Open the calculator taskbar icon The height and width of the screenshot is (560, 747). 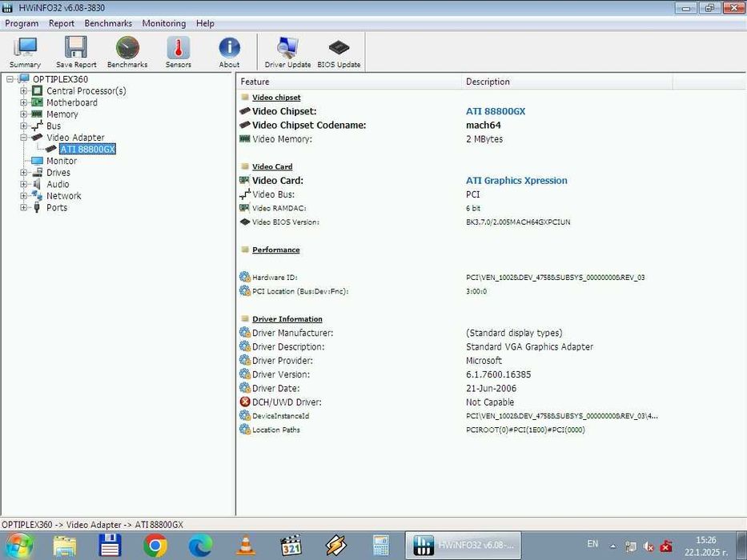(x=381, y=546)
